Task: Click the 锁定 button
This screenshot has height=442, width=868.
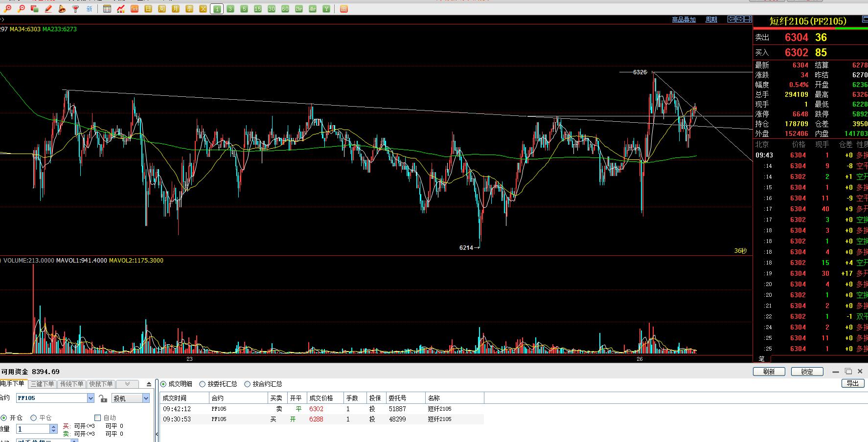Action: (x=807, y=372)
